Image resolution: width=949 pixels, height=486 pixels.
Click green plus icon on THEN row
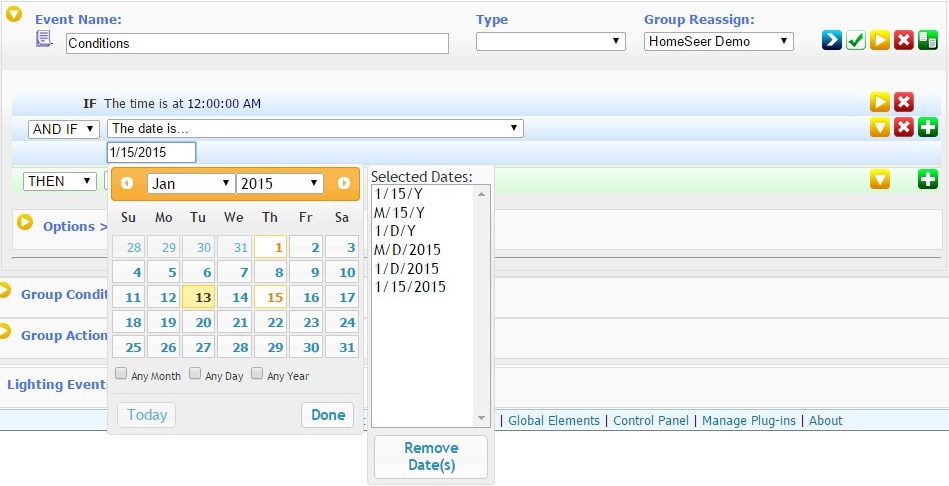[927, 180]
